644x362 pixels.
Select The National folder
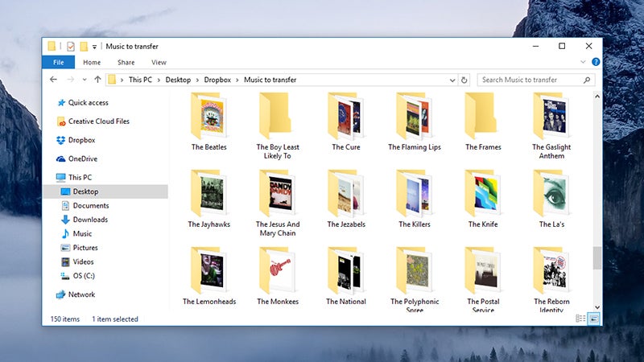346,276
